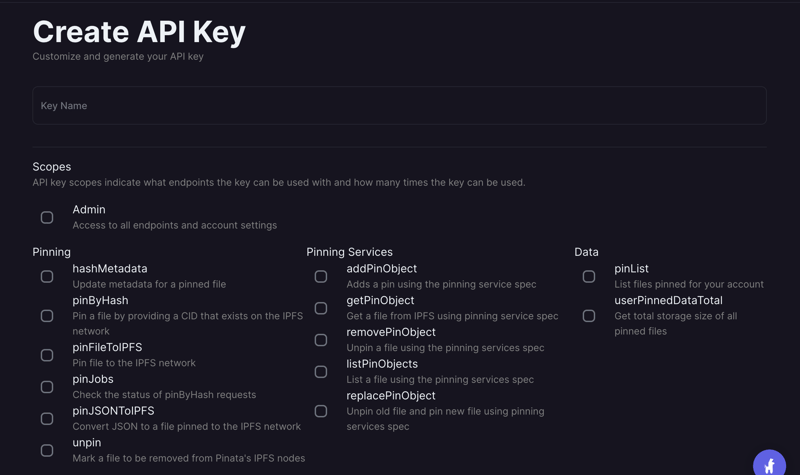Enable the replacePinObject scope

(x=321, y=411)
